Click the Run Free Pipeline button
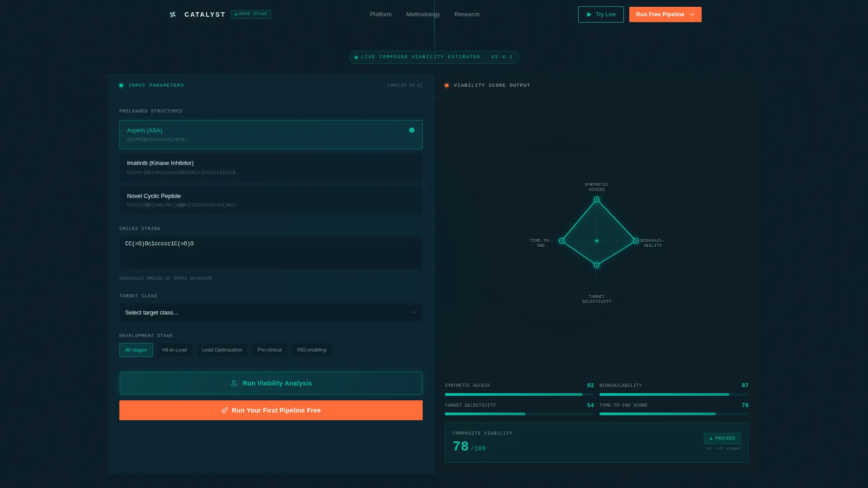Viewport: 868px width, 488px height. 665,14
